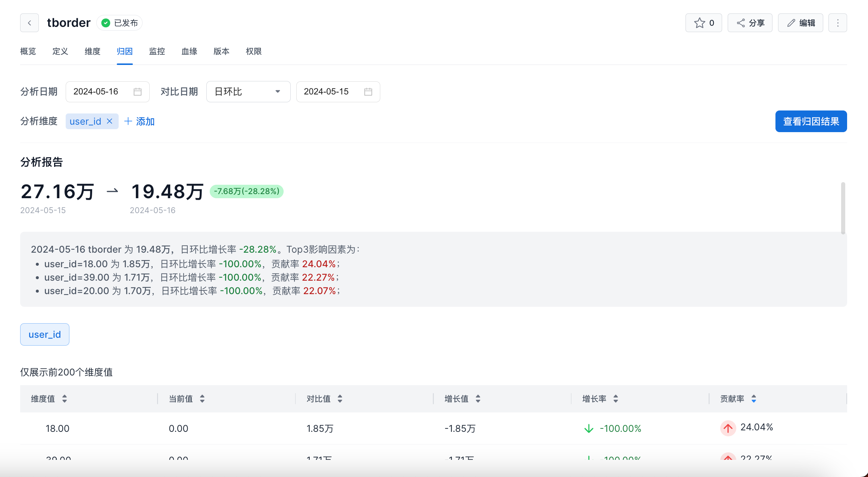Image resolution: width=868 pixels, height=477 pixels.
Task: Open the share option
Action: coord(750,23)
